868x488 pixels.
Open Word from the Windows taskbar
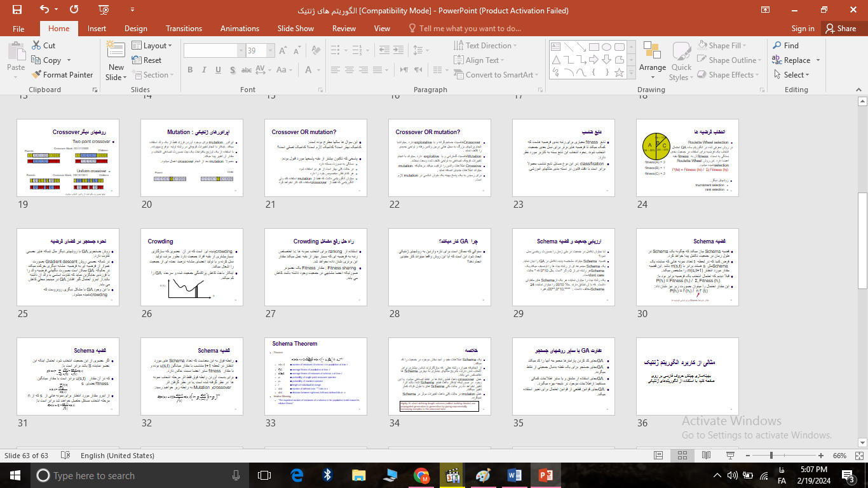(x=514, y=475)
